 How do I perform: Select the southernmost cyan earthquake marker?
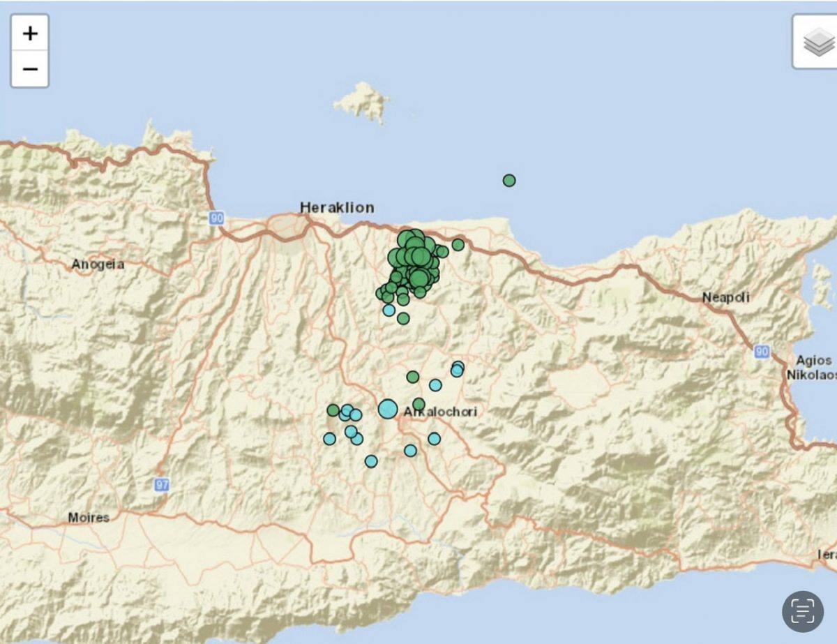coord(371,461)
